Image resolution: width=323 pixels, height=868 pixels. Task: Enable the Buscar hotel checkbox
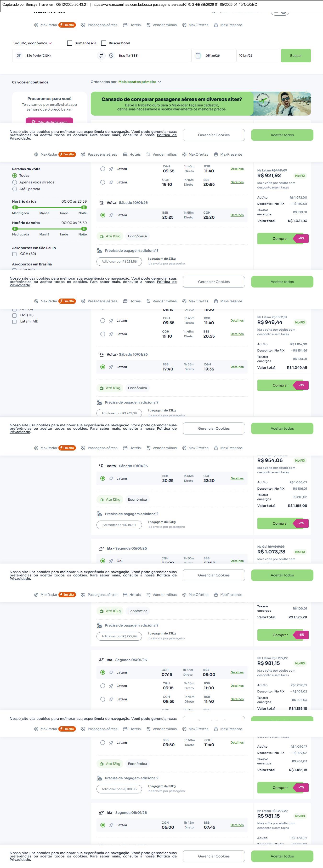104,43
